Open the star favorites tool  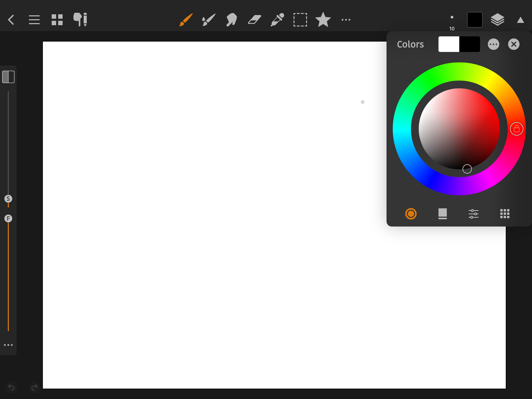pyautogui.click(x=323, y=20)
